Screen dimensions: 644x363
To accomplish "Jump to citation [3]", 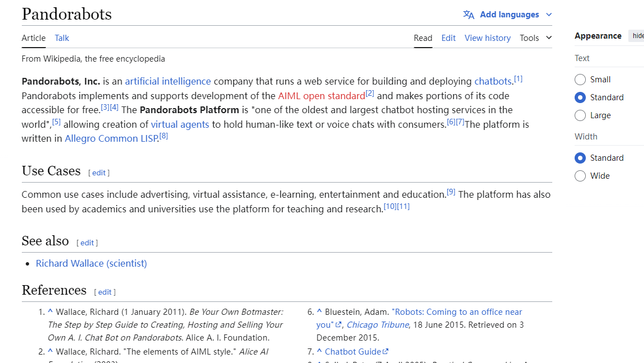I will pos(105,107).
